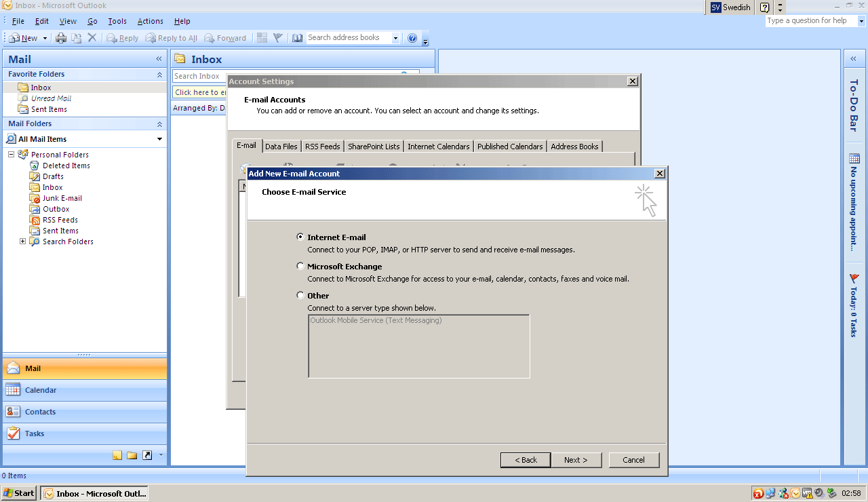Screen dimensions: 868x502
Task: Click the Type a question for help field
Action: coord(811,21)
